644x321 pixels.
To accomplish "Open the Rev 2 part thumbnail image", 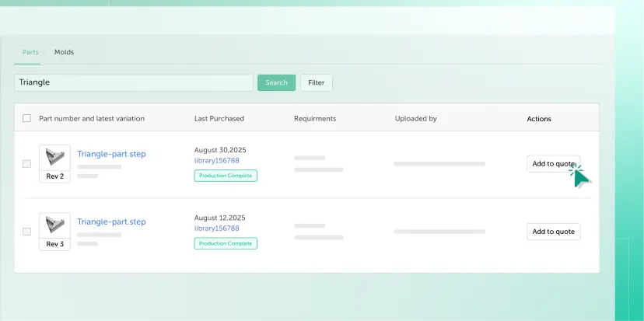I will [x=54, y=158].
